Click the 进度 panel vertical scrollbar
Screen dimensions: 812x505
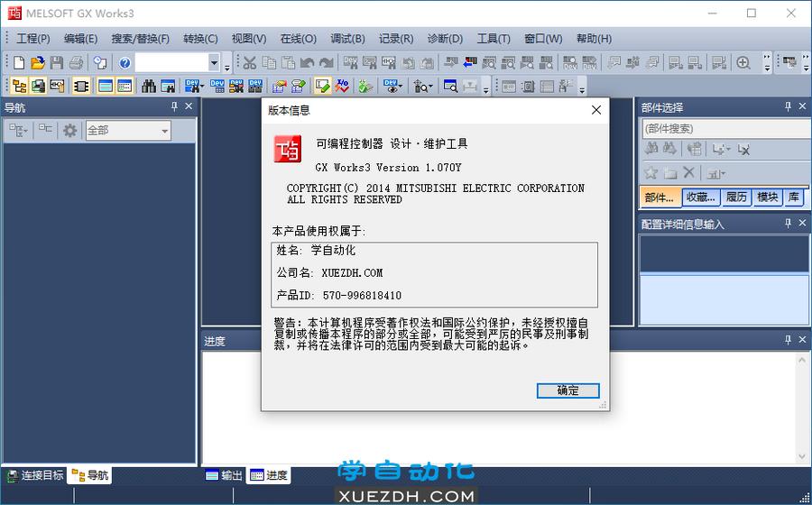(x=802, y=408)
